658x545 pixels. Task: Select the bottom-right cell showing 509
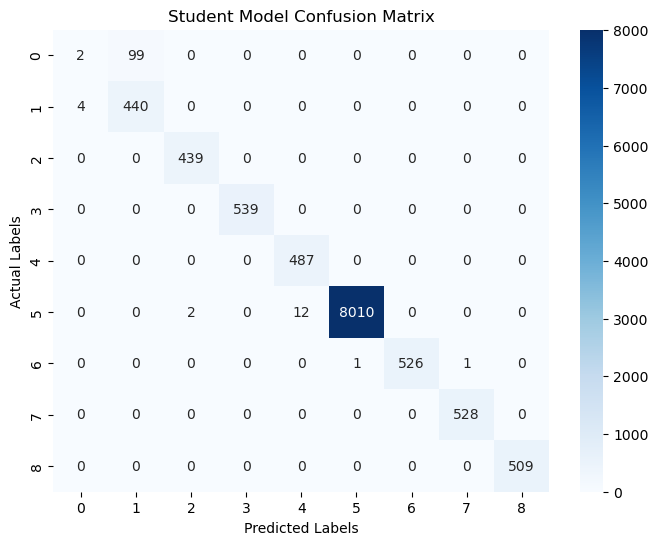[x=521, y=465]
